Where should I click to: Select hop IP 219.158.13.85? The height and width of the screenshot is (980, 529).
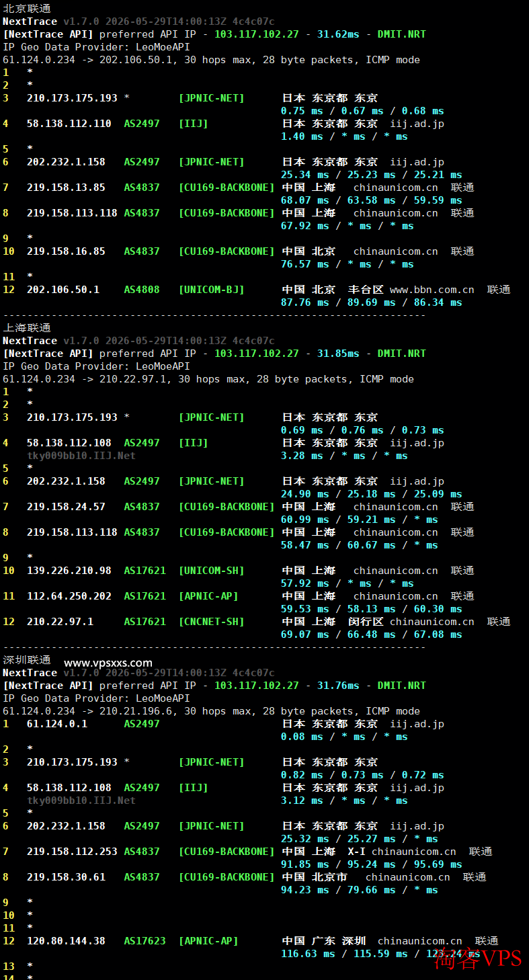pyautogui.click(x=66, y=188)
